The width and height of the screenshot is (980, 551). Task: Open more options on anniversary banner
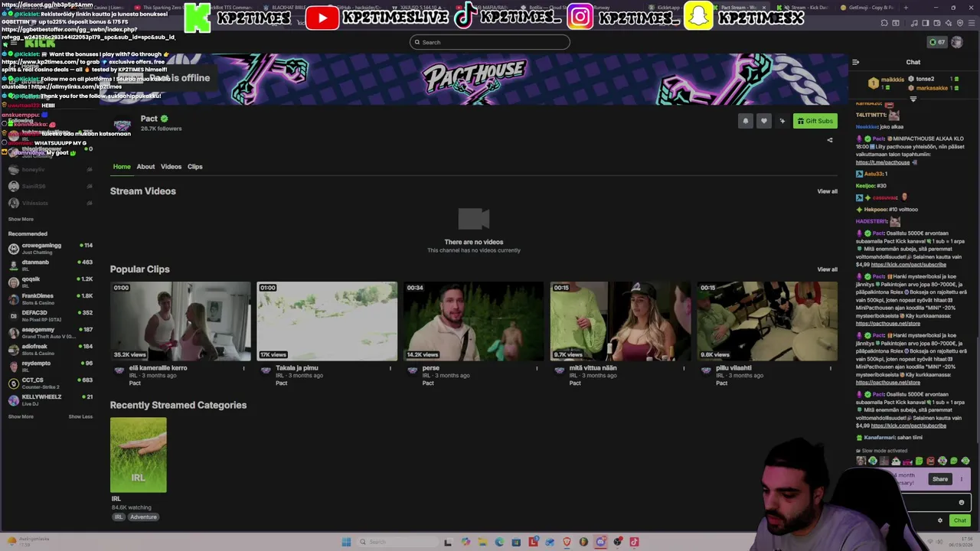(962, 479)
